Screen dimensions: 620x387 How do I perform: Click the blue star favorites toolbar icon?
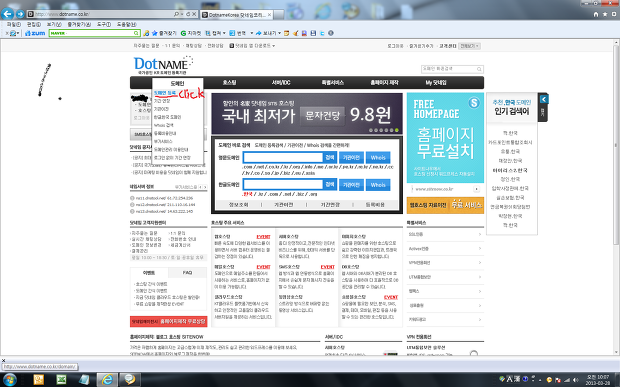155,33
